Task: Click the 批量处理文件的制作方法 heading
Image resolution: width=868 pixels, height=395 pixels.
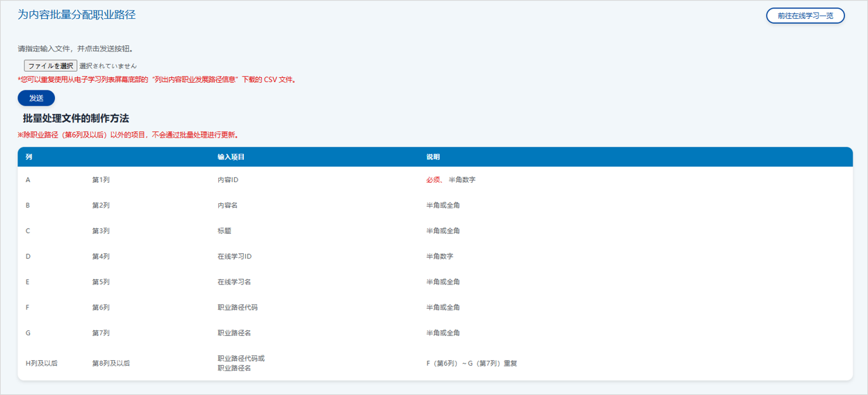Action: coord(76,119)
